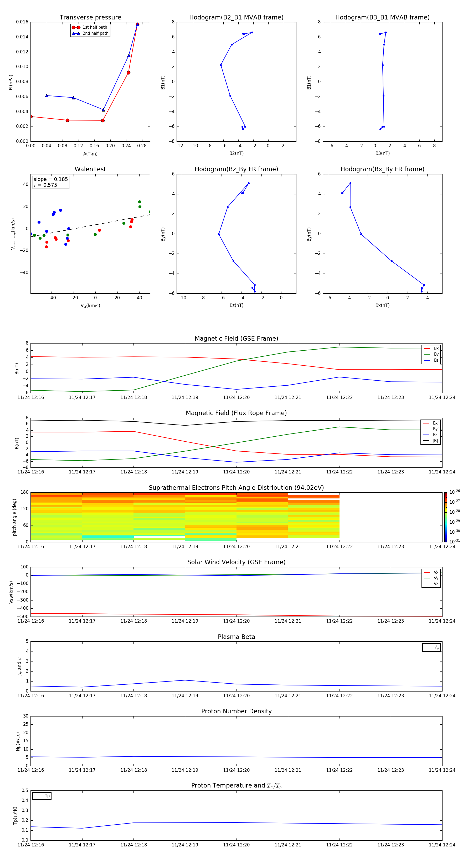The height and width of the screenshot is (868, 473).
Task: Select the 'Tp' legend entry
Action: (42, 796)
